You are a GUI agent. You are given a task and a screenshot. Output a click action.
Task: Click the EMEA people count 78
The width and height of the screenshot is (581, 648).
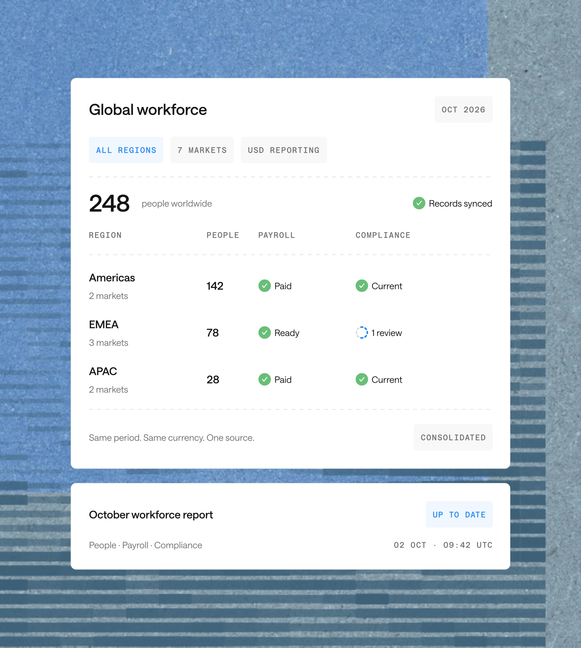coord(212,333)
